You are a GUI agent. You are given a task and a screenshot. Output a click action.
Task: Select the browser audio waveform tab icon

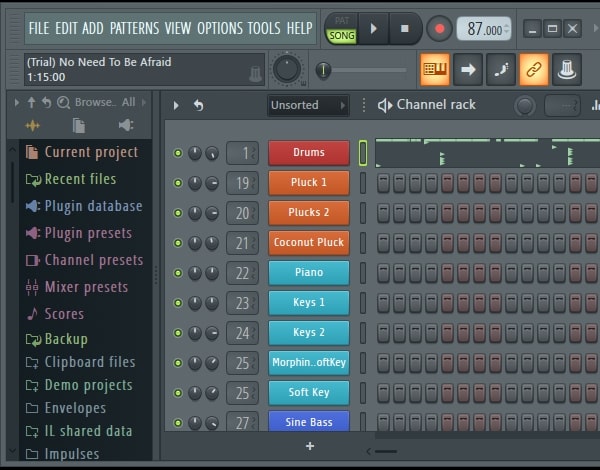(33, 126)
